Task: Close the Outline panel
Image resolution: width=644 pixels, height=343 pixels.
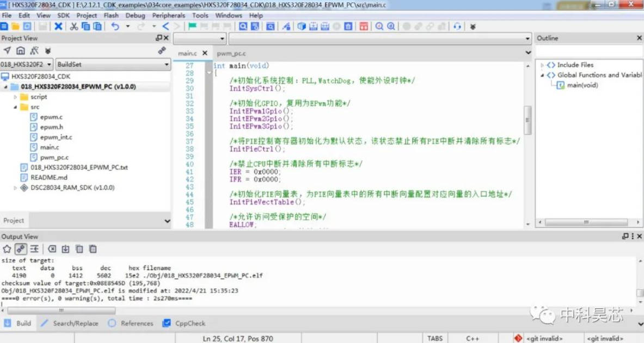Action: pyautogui.click(x=639, y=38)
